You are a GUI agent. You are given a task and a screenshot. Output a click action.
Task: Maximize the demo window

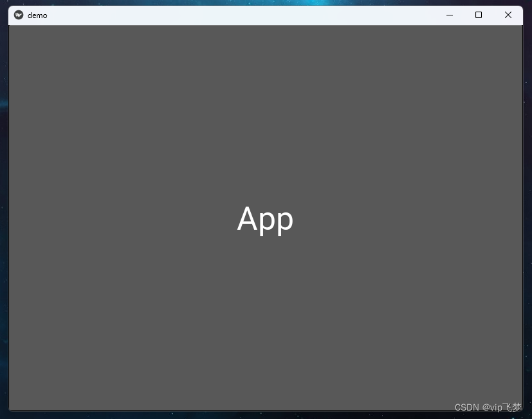[479, 15]
